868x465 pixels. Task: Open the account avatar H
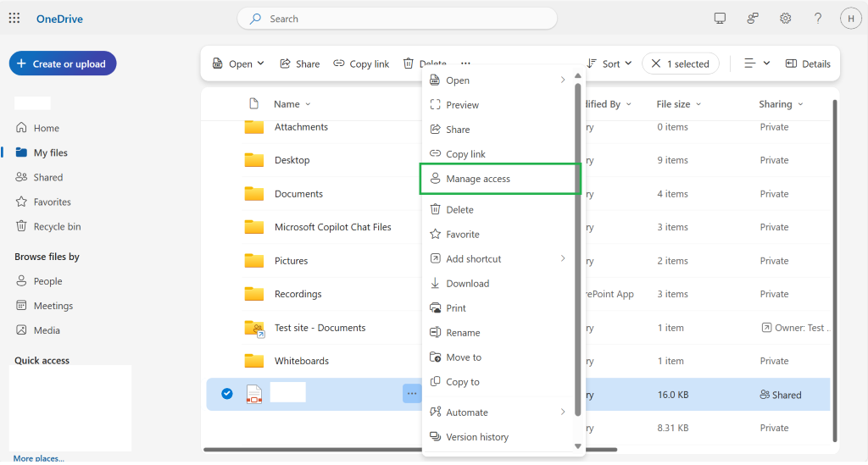coord(851,19)
